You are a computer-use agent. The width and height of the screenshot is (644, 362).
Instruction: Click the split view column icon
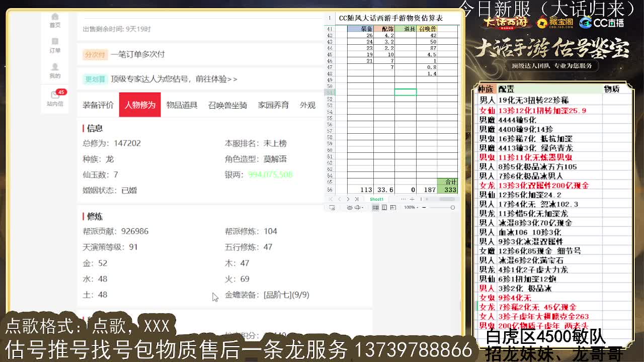pyautogui.click(x=384, y=207)
